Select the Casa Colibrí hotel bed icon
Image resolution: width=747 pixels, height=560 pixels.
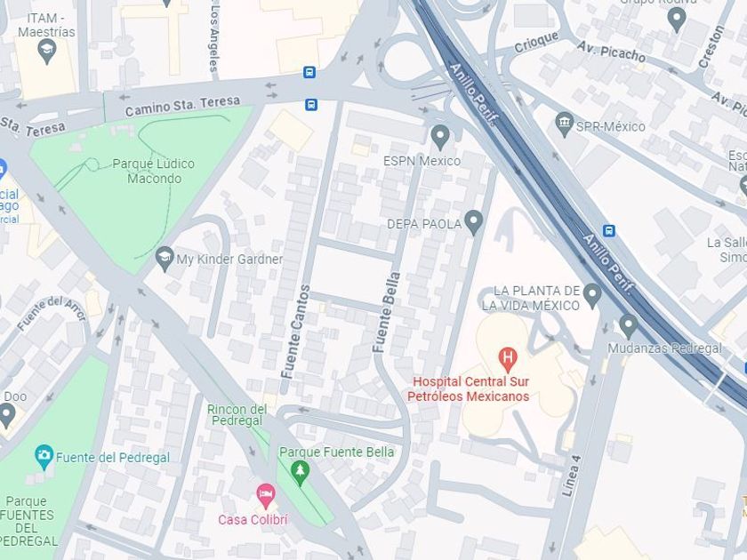266,496
